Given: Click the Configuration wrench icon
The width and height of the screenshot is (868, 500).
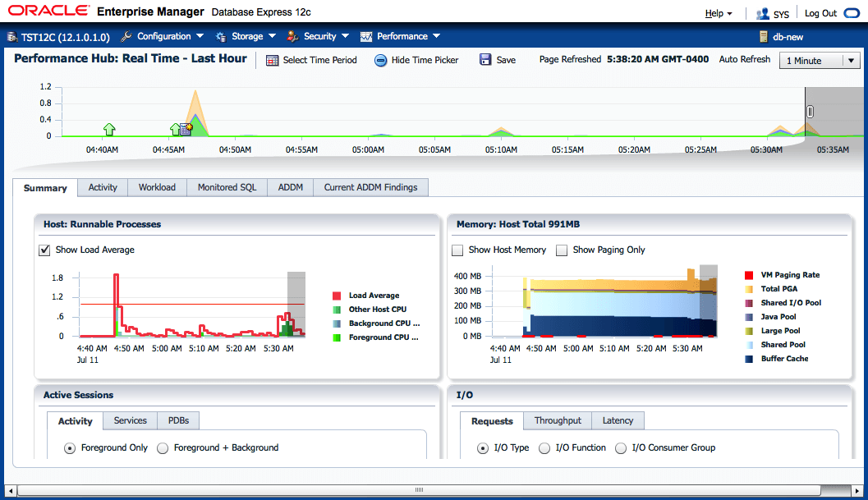Looking at the screenshot, I should tap(126, 37).
